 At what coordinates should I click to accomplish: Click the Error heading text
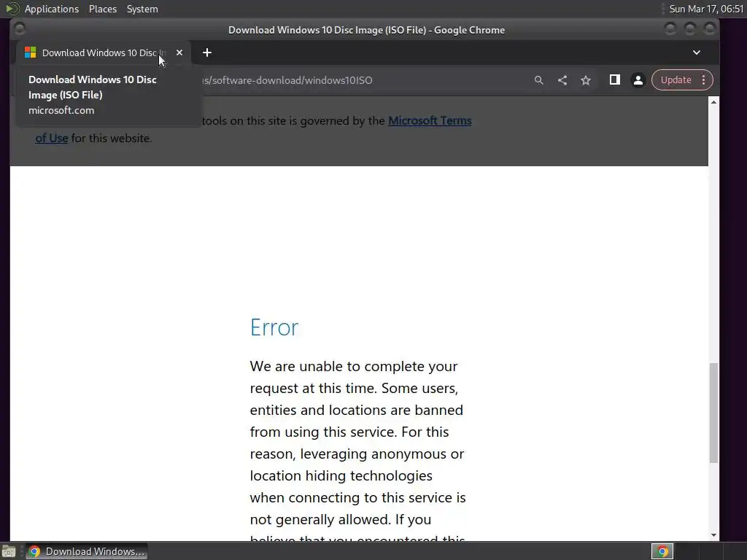(274, 327)
